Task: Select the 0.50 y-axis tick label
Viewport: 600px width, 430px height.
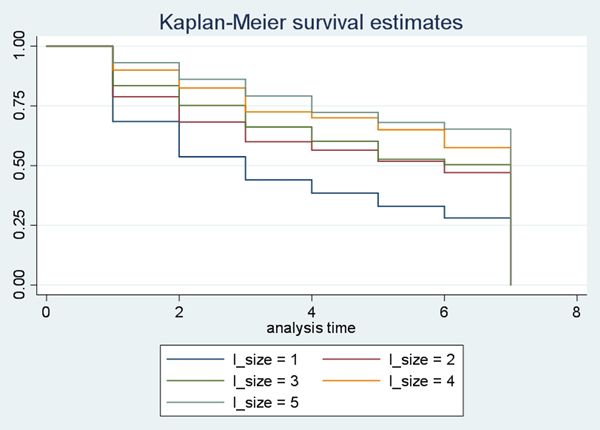Action: 20,165
